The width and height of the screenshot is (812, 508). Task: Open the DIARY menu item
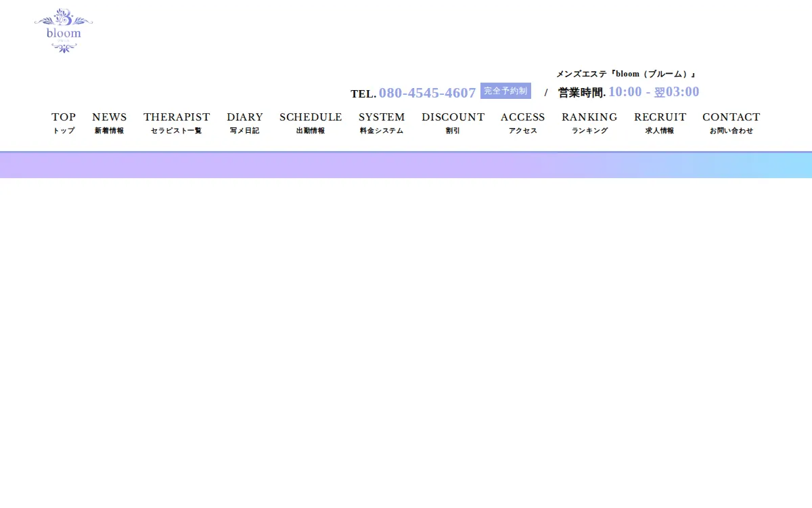[245, 123]
